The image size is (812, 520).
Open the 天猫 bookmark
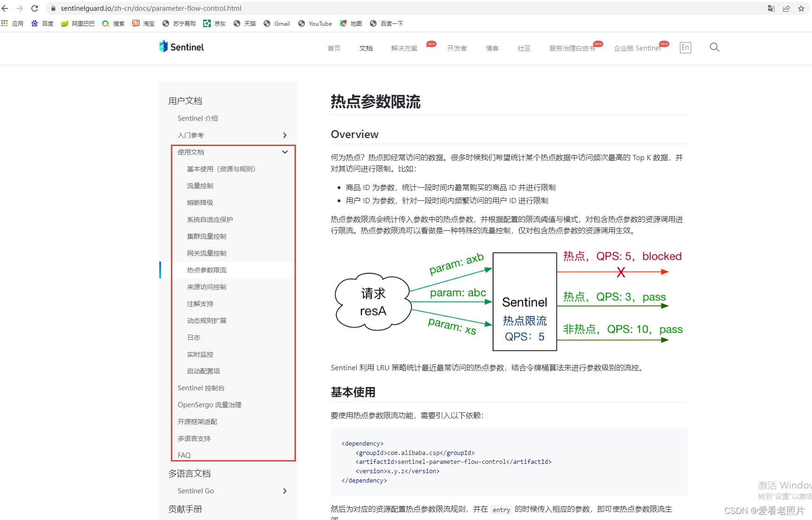[244, 23]
